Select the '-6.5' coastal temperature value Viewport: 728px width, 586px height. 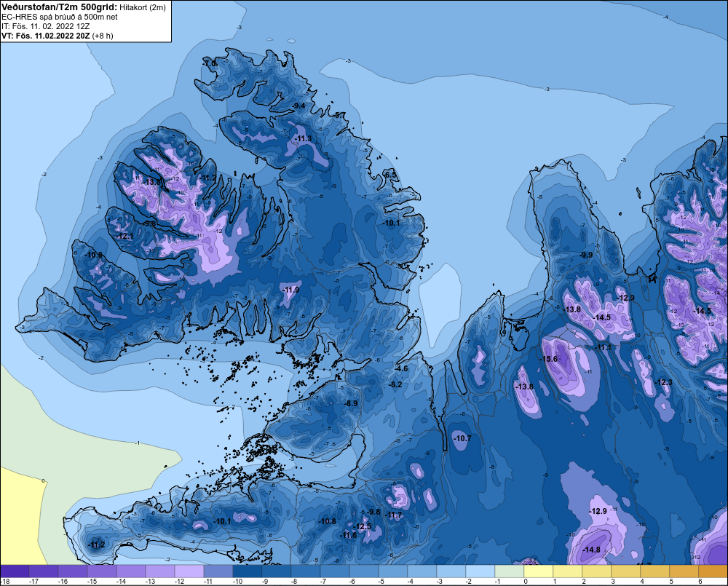click(391, 175)
